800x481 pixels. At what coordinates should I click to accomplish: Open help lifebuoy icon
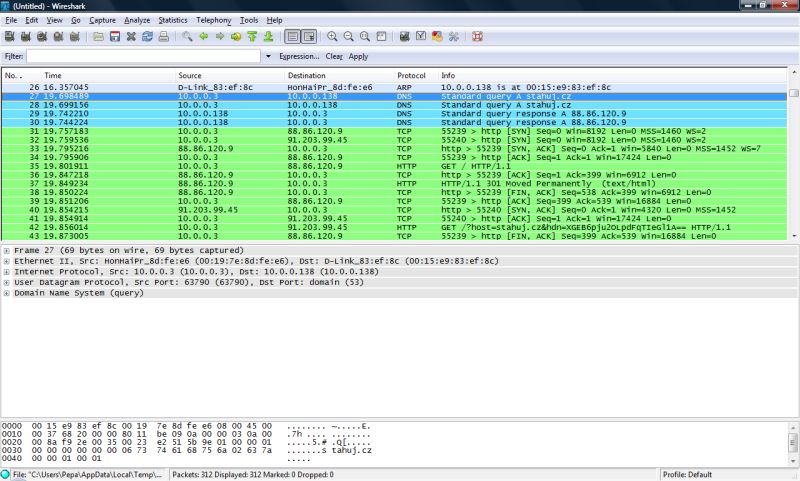pyautogui.click(x=478, y=36)
